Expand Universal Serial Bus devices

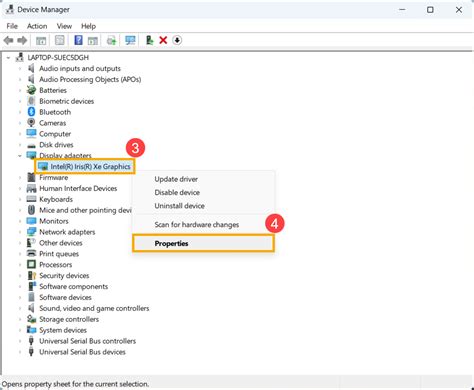pyautogui.click(x=20, y=352)
